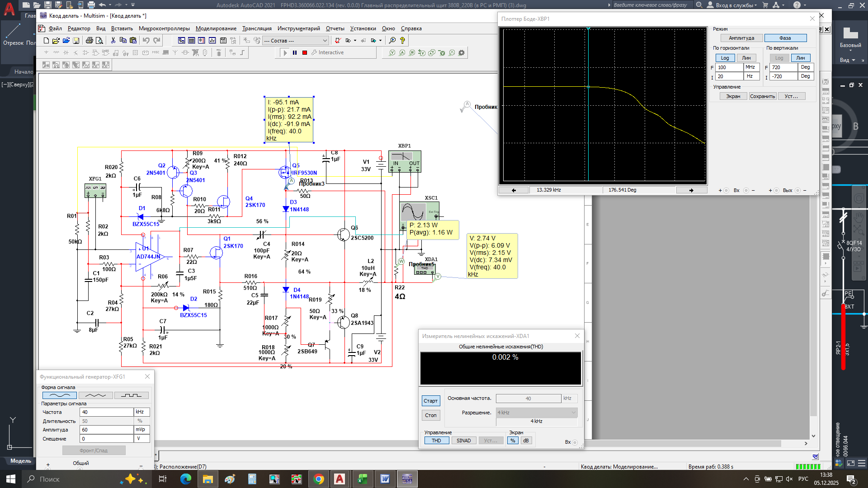
Task: Select Фаза mode in Bode plotter
Action: click(785, 38)
